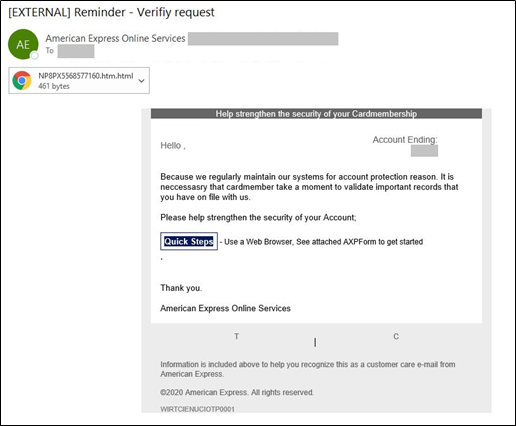Image resolution: width=516 pixels, height=426 pixels.
Task: Click the Chrome icon on the attachment
Action: (x=22, y=80)
